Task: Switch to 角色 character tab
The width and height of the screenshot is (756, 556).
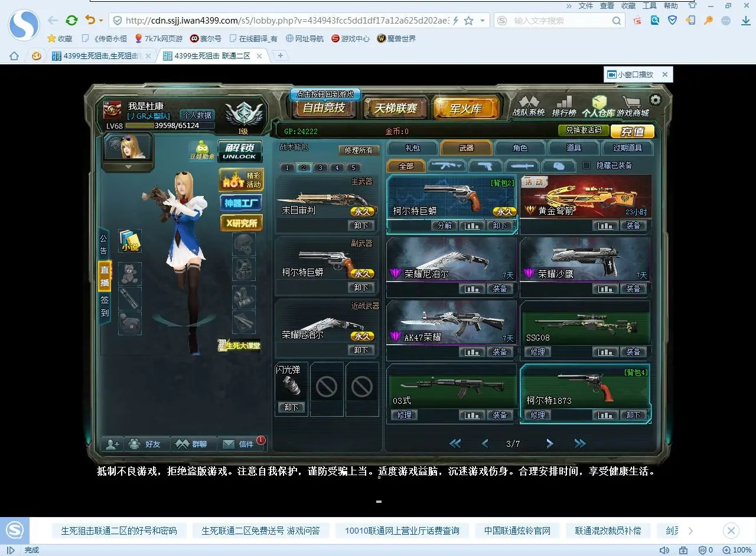Action: 520,148
